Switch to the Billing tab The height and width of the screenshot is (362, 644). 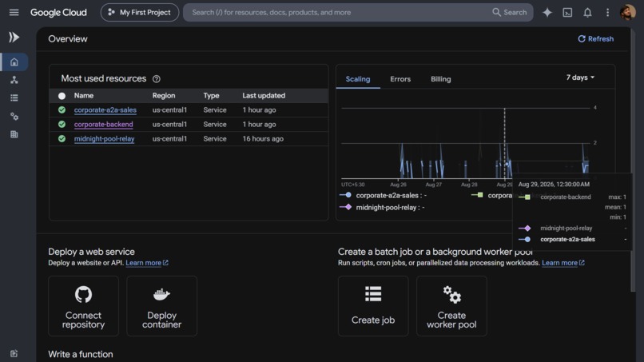[441, 79]
